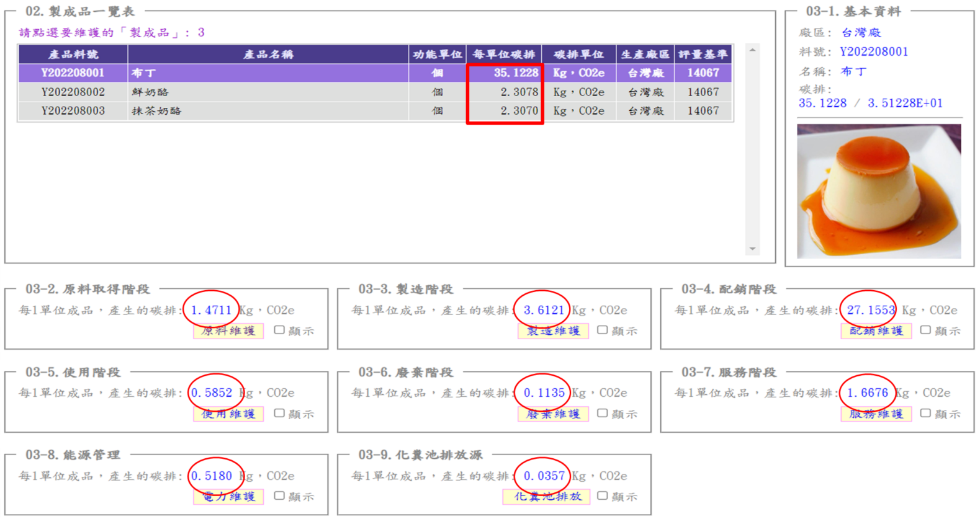Click carbon value 35.1228 in table
980x519 pixels.
516,73
